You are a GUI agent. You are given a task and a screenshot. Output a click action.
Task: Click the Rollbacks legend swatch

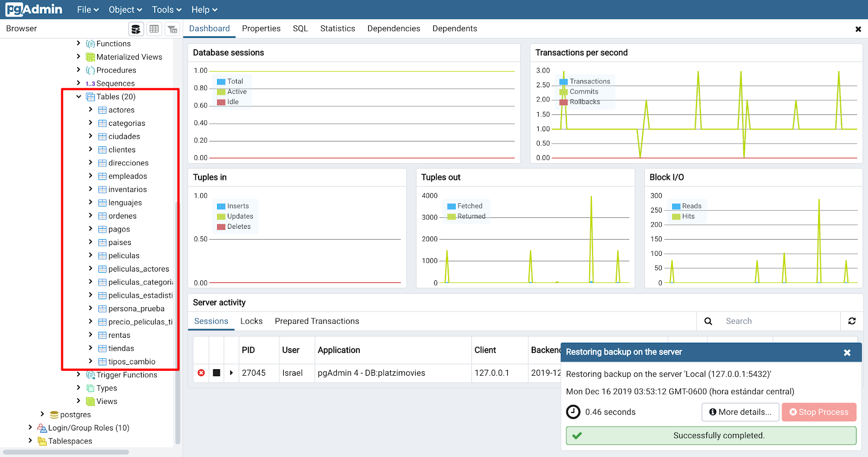563,102
